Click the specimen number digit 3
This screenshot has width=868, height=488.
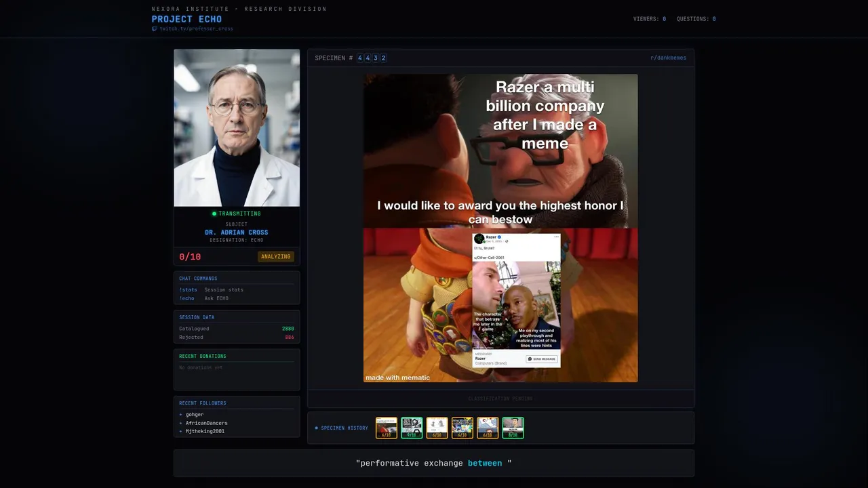click(x=376, y=58)
